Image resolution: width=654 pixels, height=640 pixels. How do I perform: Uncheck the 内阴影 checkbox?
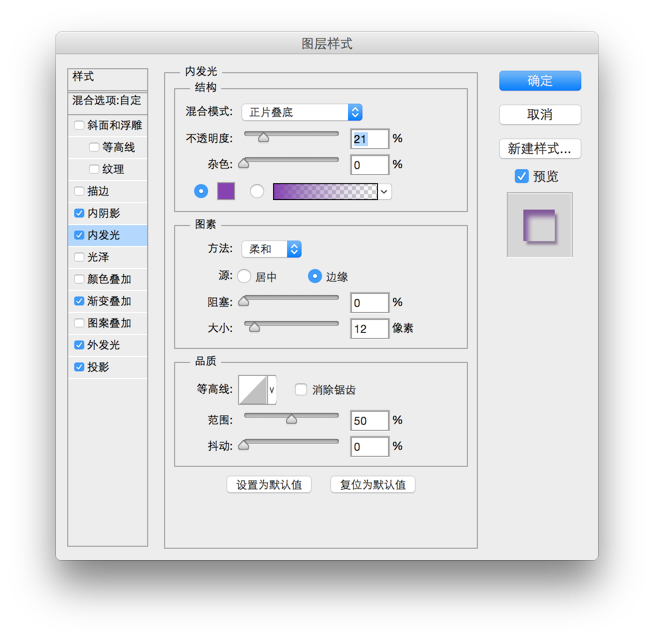pos(79,213)
